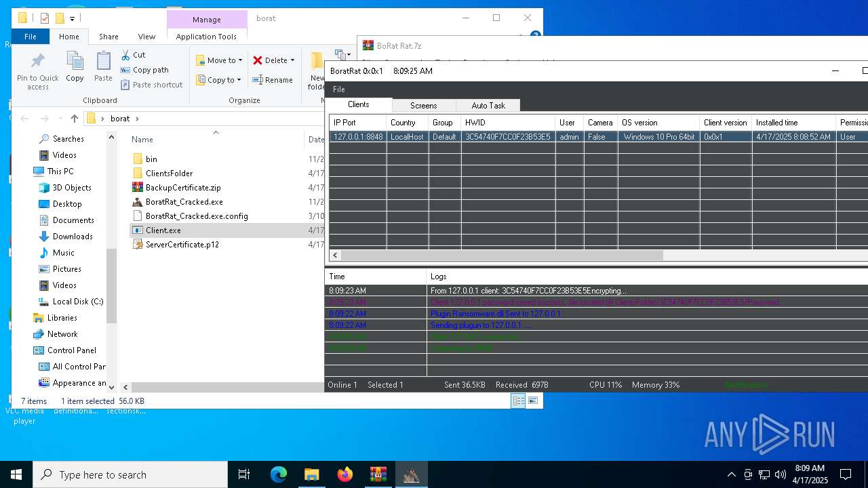
Task: Click Rename in Organize group
Action: pyautogui.click(x=273, y=80)
